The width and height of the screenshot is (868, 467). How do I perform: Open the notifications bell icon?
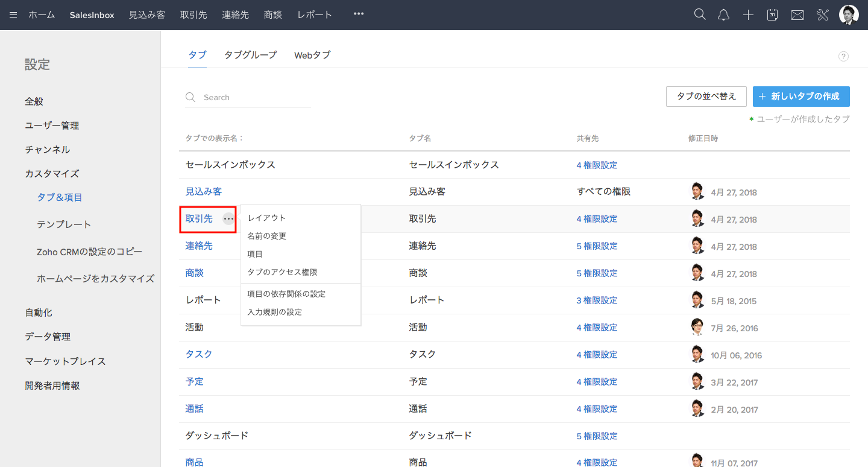pyautogui.click(x=723, y=16)
